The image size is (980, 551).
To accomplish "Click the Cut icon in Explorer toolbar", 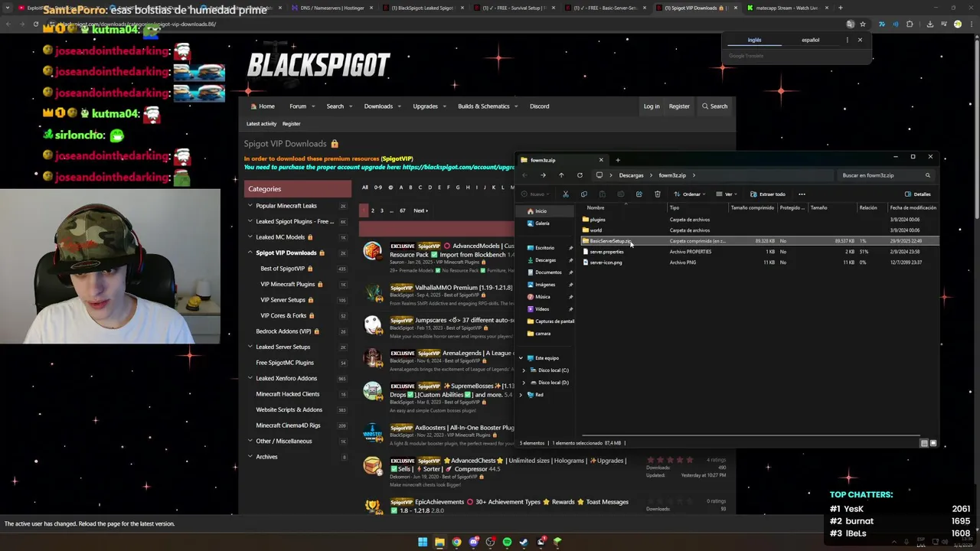I will coord(565,194).
